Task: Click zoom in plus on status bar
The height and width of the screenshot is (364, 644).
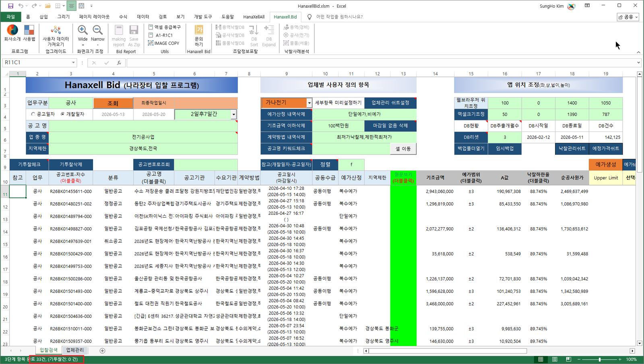Action: pos(620,359)
